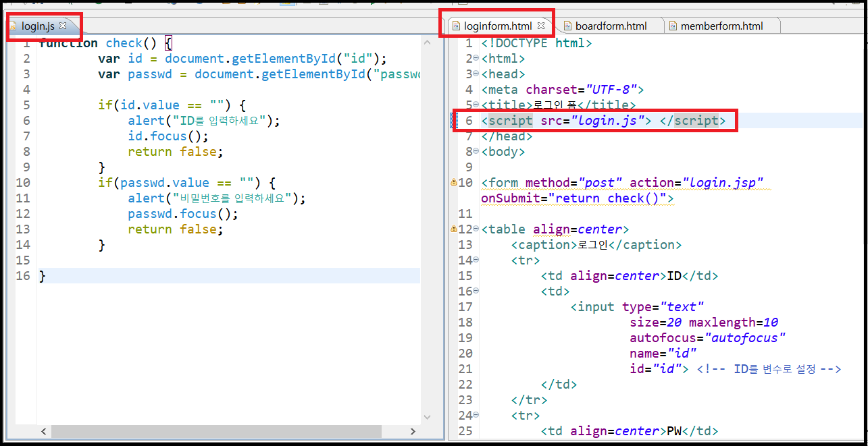The width and height of the screenshot is (868, 446).
Task: Collapse the <head> fold on line 3
Action: [x=476, y=74]
